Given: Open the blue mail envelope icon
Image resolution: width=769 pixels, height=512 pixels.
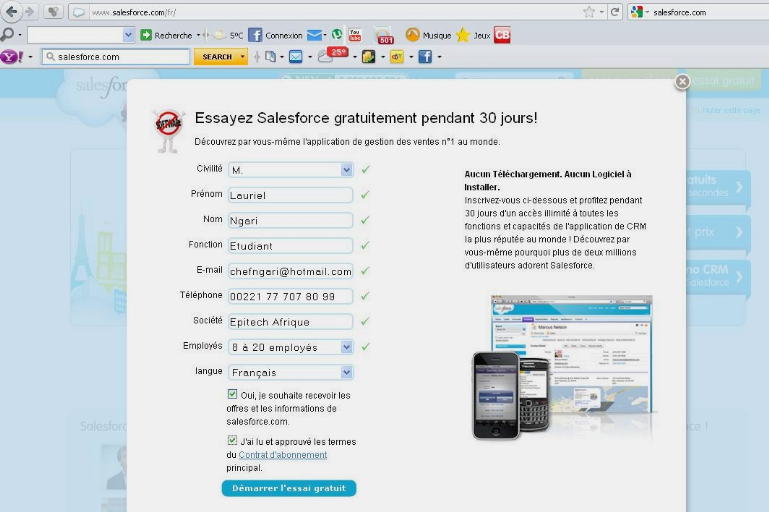Looking at the screenshot, I should click(x=314, y=35).
